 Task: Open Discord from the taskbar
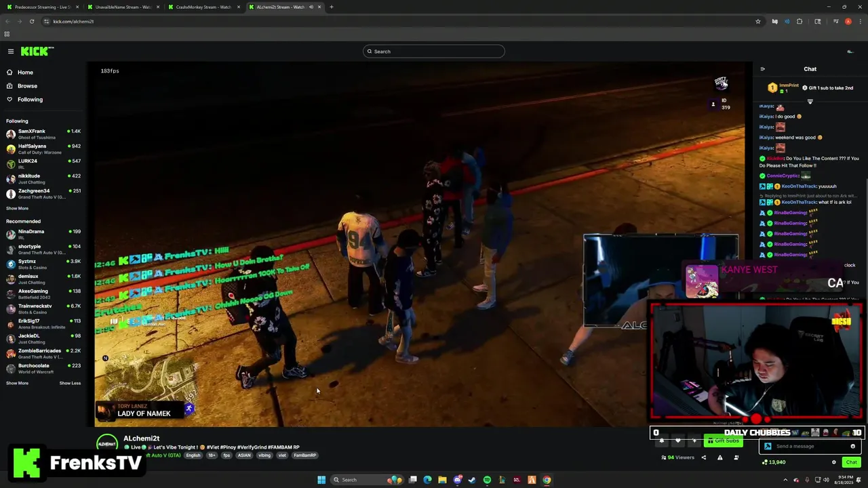click(458, 480)
